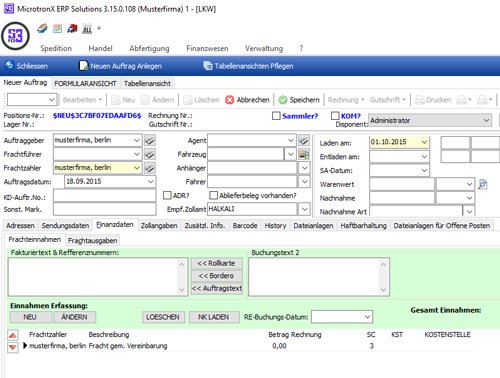500x378 pixels.
Task: Open the Verwaltung menu
Action: point(264,48)
